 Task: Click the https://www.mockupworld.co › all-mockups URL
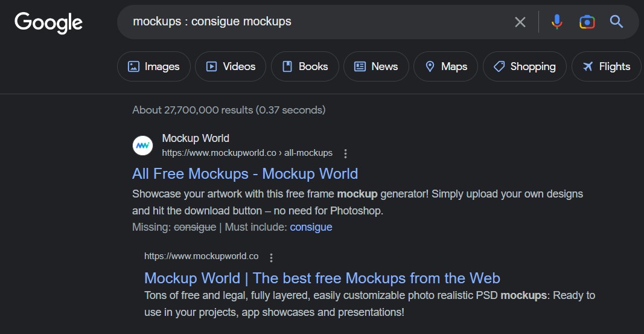[247, 153]
